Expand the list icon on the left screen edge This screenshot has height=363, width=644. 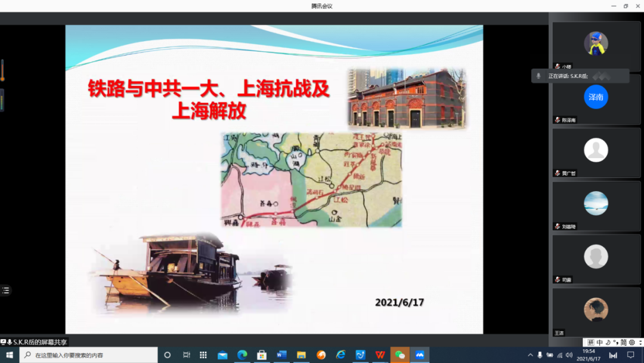[x=5, y=290]
